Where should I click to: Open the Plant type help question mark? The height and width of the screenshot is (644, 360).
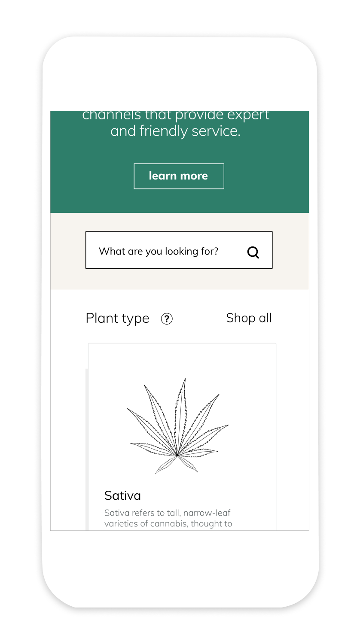click(167, 319)
